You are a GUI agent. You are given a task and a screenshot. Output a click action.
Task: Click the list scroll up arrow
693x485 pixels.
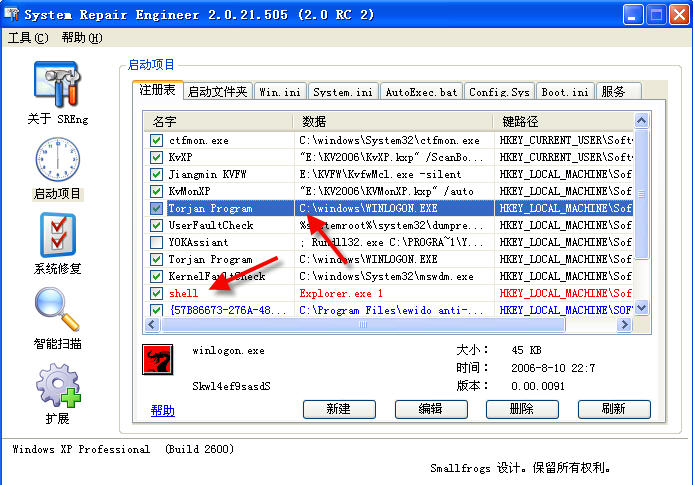(x=642, y=120)
